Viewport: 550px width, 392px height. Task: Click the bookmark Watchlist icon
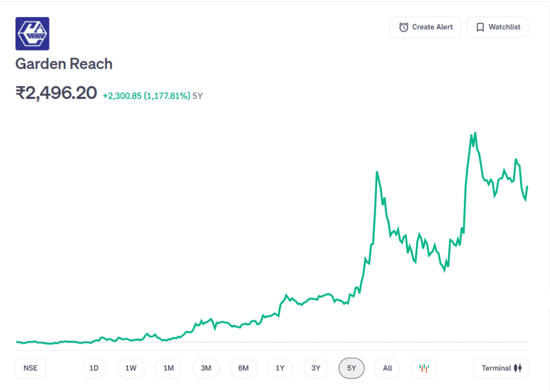[x=480, y=27]
